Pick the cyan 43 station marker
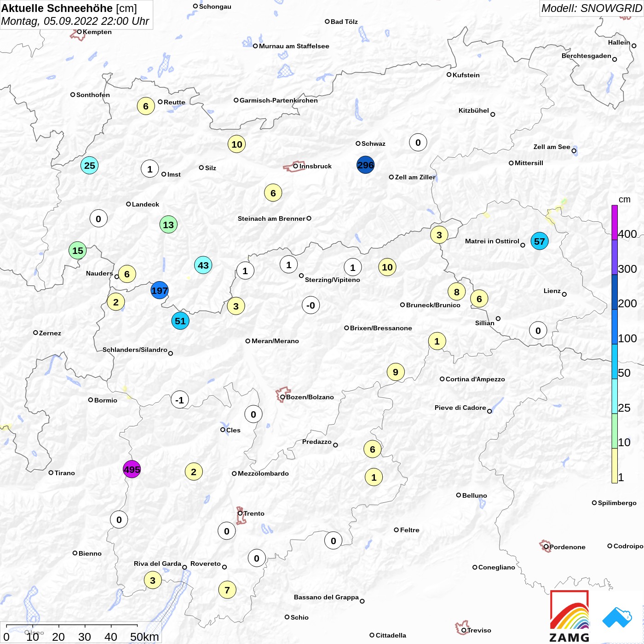The height and width of the screenshot is (644, 644). [203, 265]
